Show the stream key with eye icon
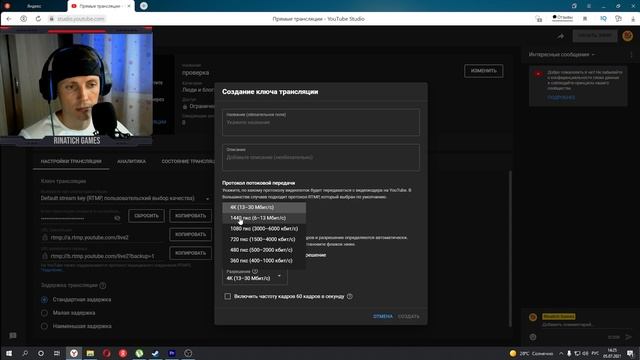This screenshot has width=640, height=360. point(117,218)
